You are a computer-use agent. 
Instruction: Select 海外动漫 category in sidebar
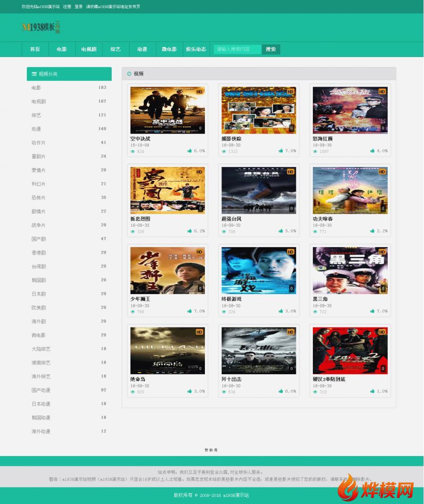69,431
